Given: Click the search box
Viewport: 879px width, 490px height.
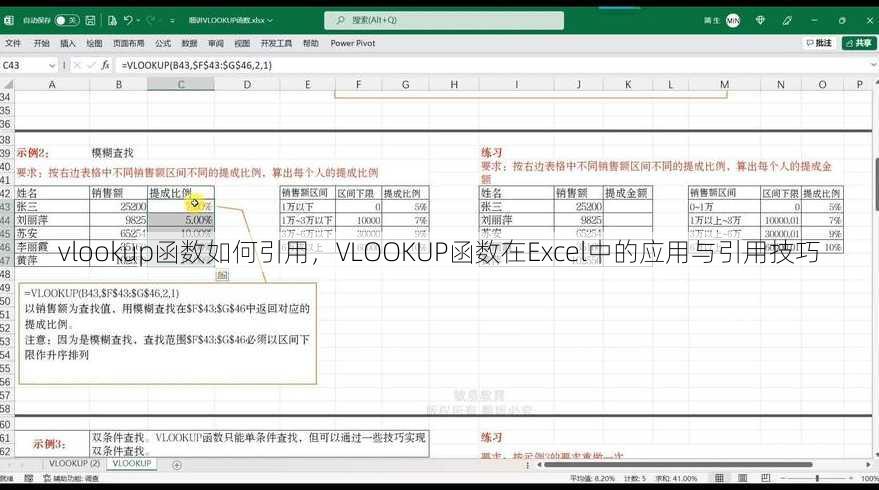Looking at the screenshot, I should [x=444, y=20].
